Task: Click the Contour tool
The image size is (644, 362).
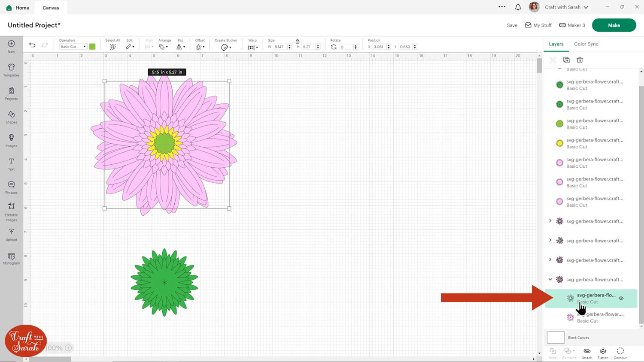Action: pyautogui.click(x=620, y=353)
